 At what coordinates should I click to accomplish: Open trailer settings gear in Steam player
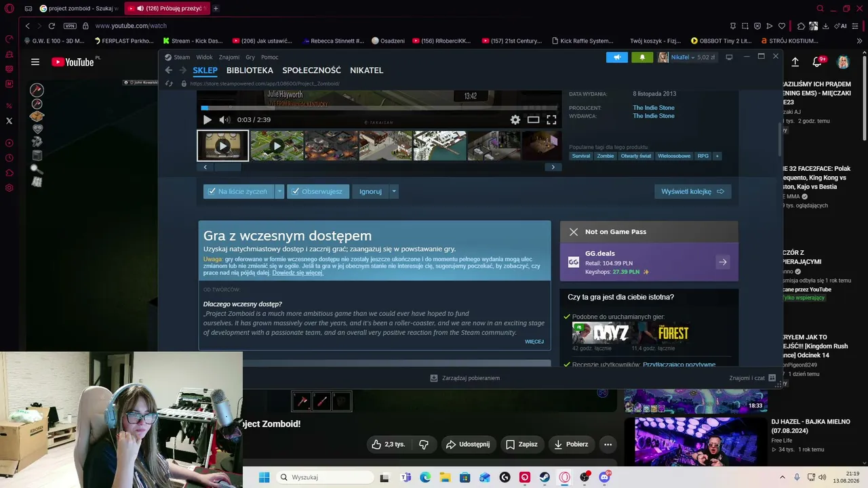click(515, 120)
